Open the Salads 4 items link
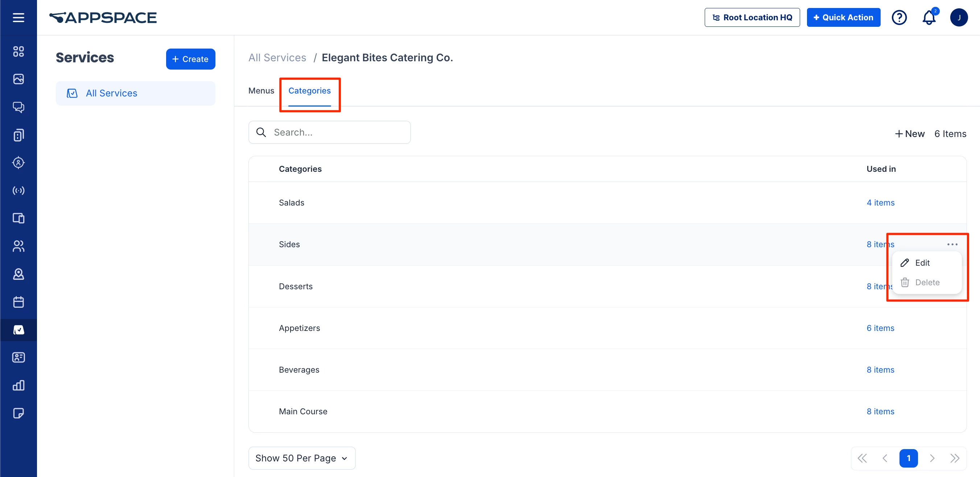Image resolution: width=980 pixels, height=477 pixels. [880, 203]
